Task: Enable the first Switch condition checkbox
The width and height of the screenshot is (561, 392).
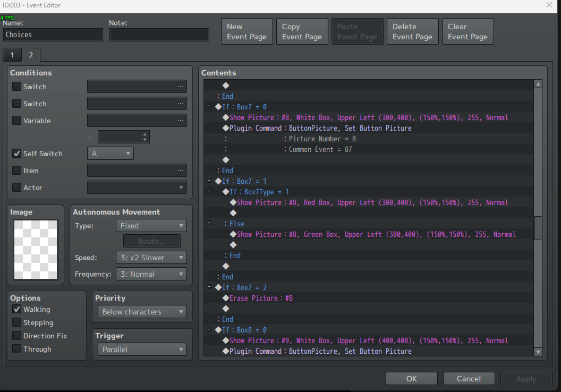Action: (16, 87)
